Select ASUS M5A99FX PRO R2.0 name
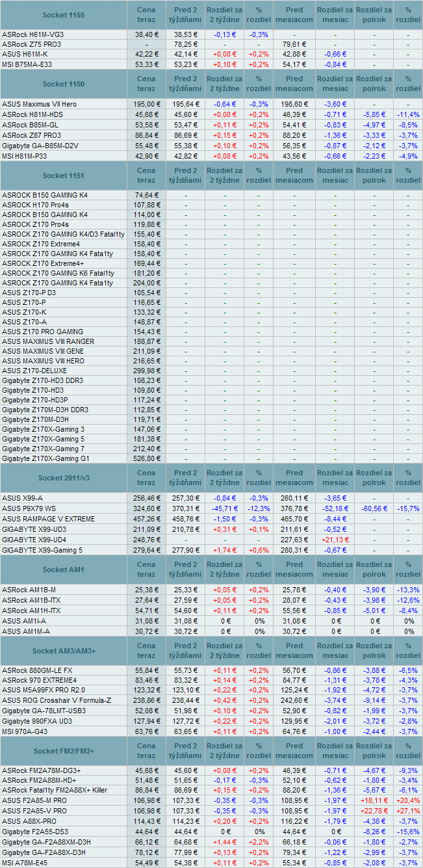Image resolution: width=423 pixels, height=868 pixels. [x=43, y=690]
